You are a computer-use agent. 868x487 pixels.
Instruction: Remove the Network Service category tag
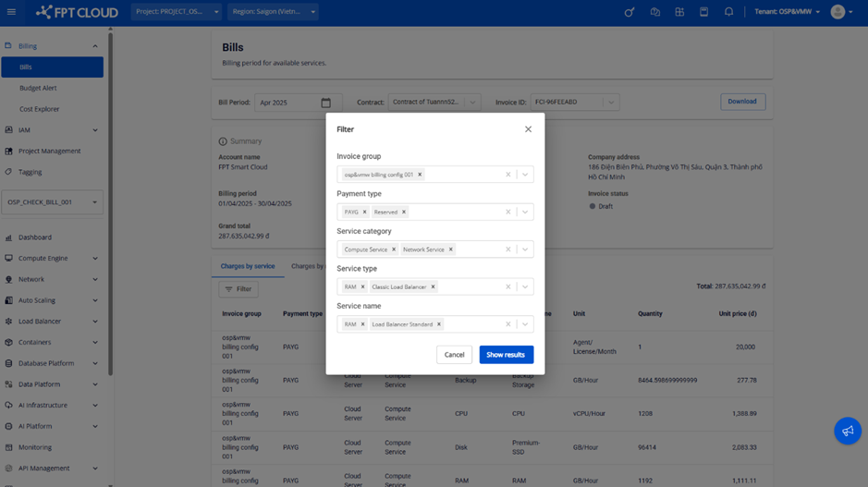coord(451,250)
